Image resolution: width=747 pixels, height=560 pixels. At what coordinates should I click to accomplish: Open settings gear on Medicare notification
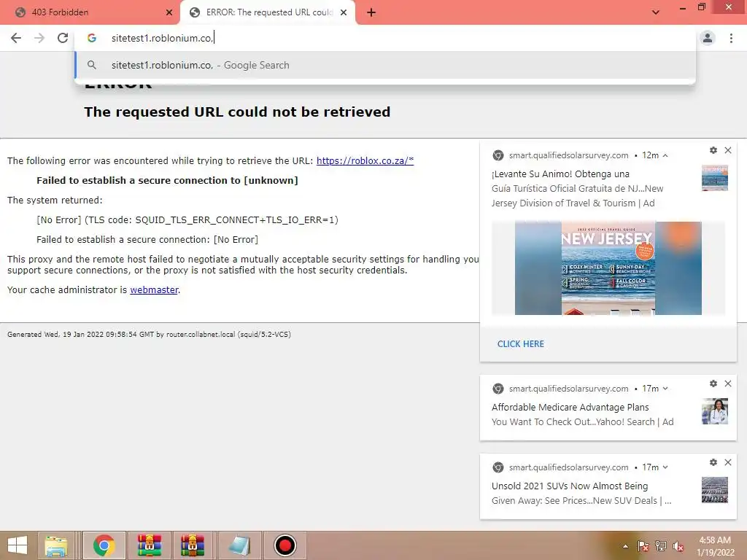pos(713,384)
